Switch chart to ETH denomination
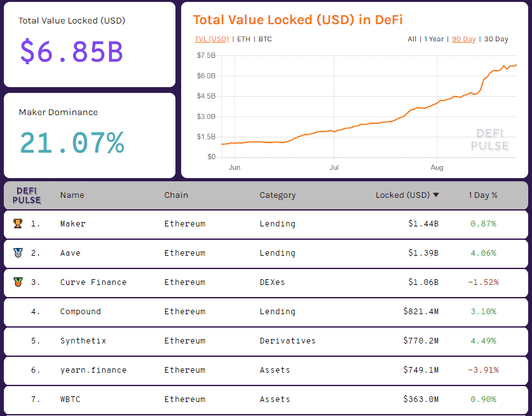Viewport: 532px width, 416px height. coord(243,39)
